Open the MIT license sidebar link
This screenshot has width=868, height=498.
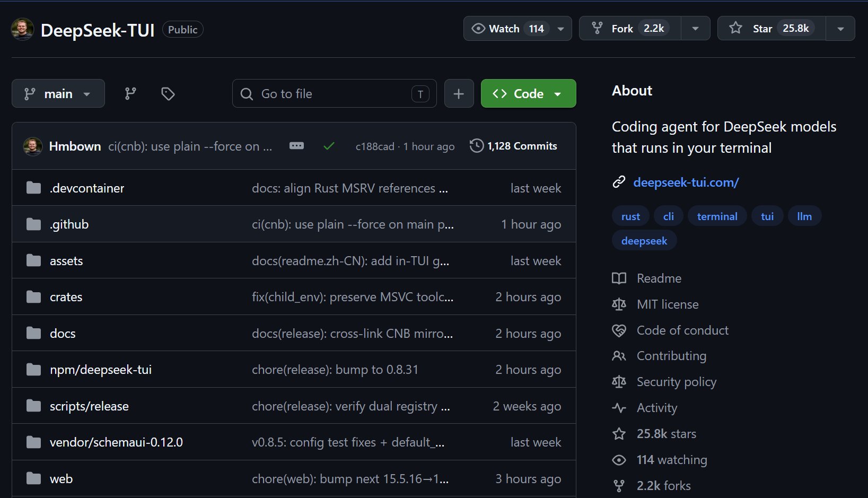click(668, 304)
